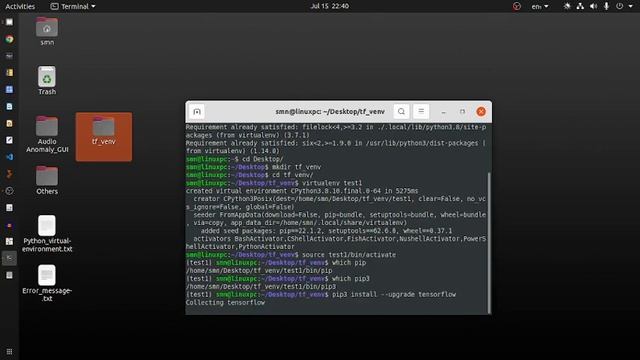Select the Audio Anomaly_GUI folder
The image size is (640, 360).
coord(47,135)
